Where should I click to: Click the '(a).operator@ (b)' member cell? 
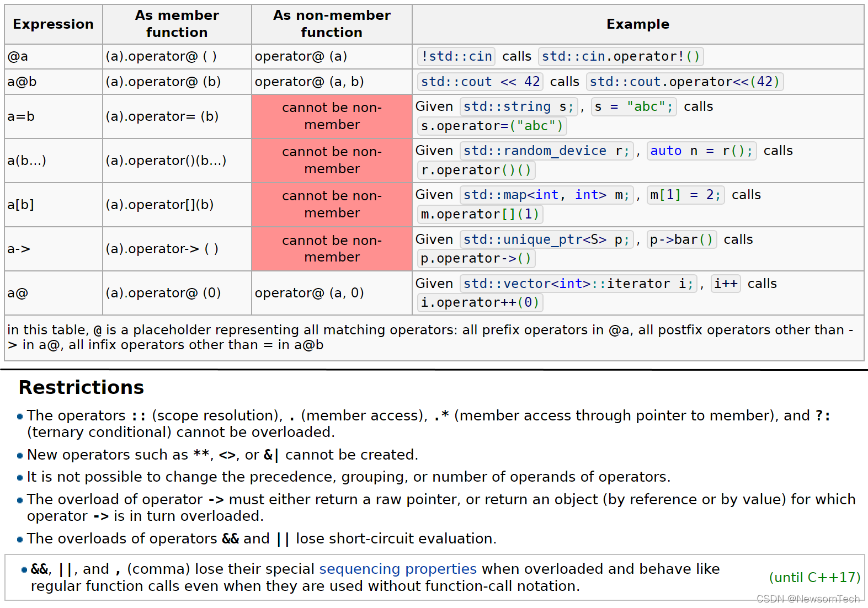tap(177, 82)
